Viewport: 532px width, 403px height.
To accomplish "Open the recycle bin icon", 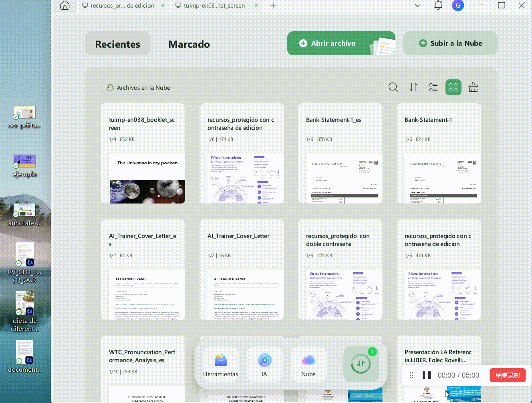I will 473,87.
